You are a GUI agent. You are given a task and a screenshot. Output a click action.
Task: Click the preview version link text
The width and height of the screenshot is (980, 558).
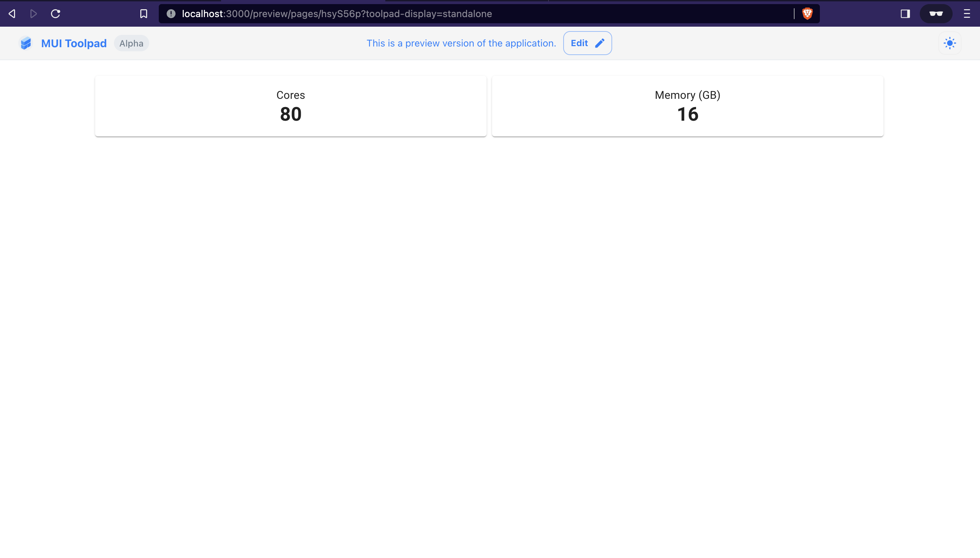[461, 43]
